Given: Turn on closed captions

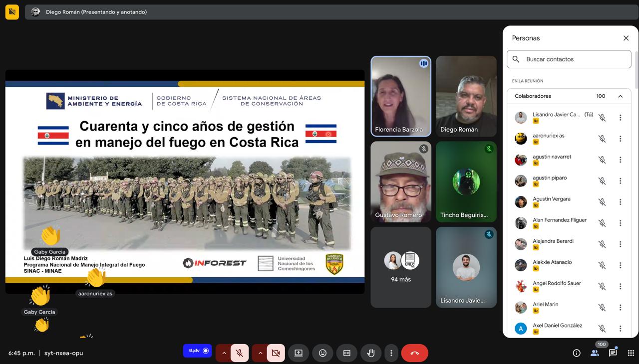Looking at the screenshot, I should pos(346,353).
